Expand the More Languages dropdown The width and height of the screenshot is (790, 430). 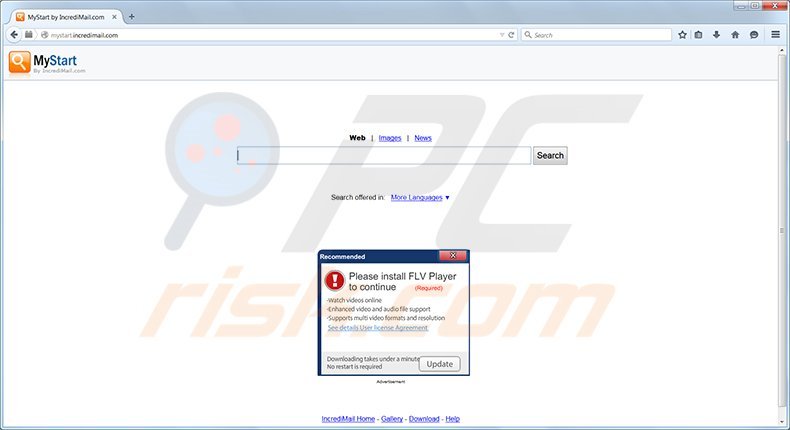[x=420, y=198]
